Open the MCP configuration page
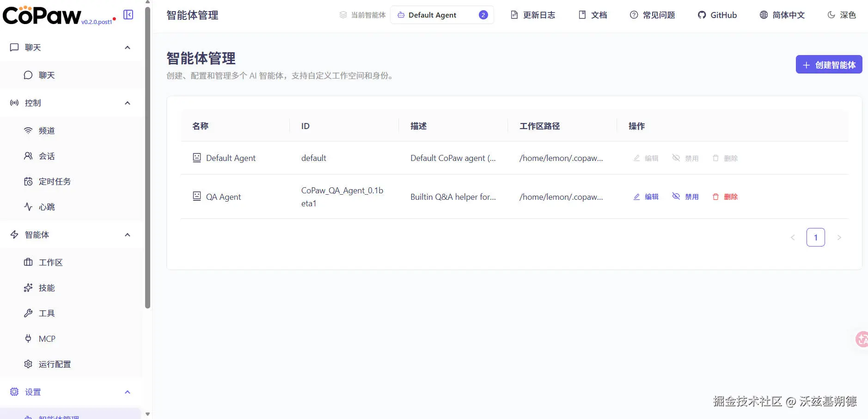The height and width of the screenshot is (419, 868). click(x=46, y=339)
